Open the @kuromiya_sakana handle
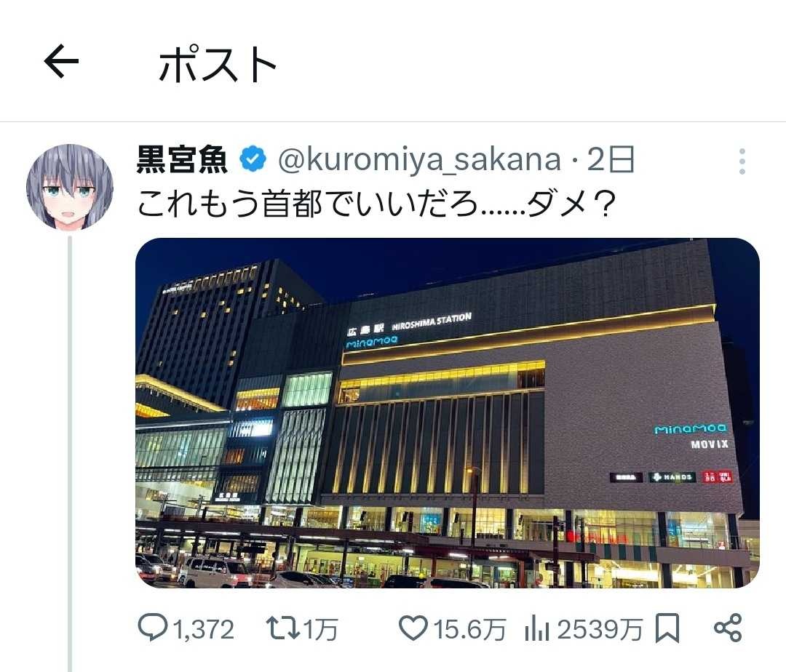The width and height of the screenshot is (786, 672). (x=420, y=160)
